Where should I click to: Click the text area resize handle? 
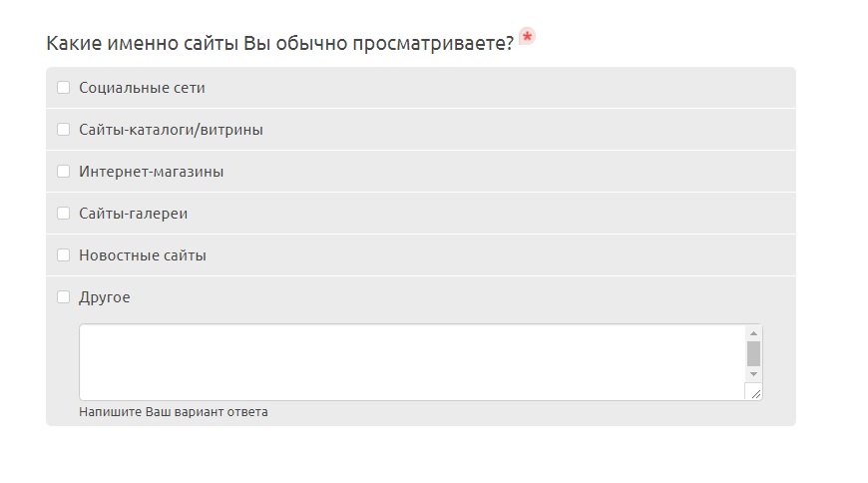tap(753, 392)
